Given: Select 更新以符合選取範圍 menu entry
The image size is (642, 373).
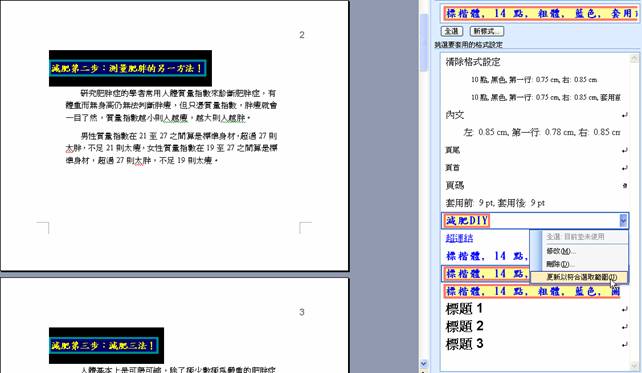Looking at the screenshot, I should (581, 277).
